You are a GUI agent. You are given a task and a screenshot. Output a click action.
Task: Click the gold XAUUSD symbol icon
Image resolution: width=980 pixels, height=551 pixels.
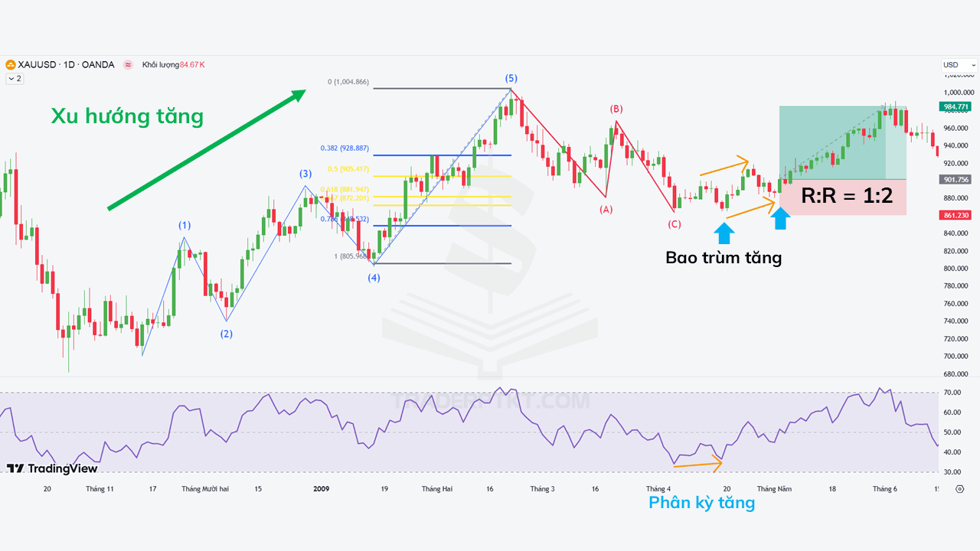coord(10,65)
